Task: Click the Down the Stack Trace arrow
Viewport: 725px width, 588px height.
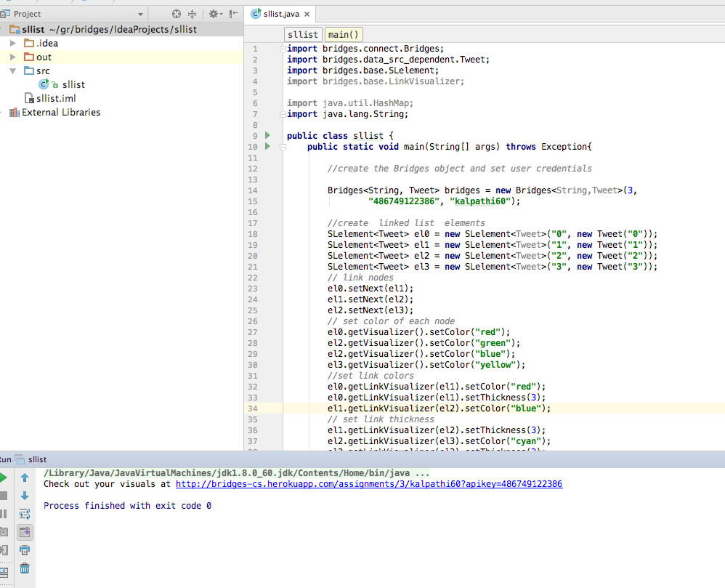Action: [25, 496]
